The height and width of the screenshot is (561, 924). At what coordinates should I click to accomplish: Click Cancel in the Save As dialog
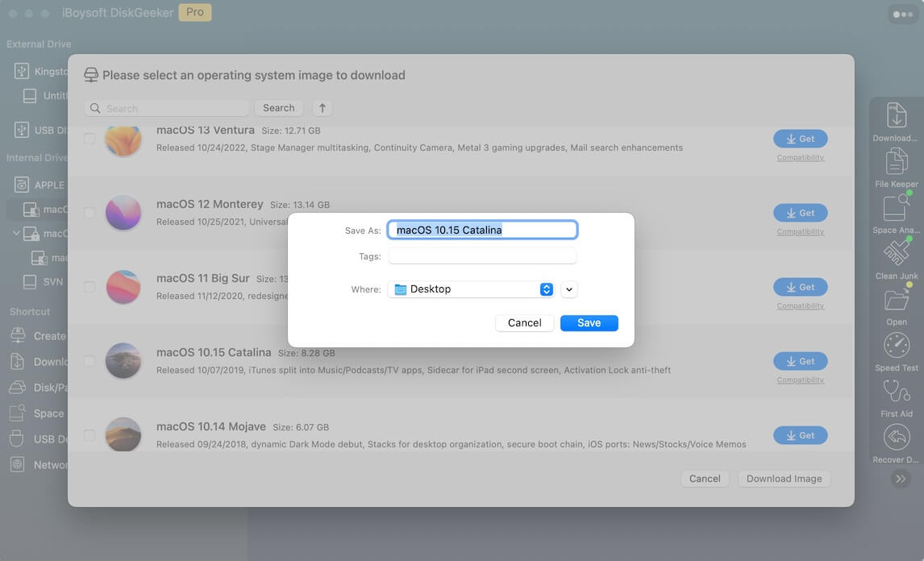click(x=524, y=323)
